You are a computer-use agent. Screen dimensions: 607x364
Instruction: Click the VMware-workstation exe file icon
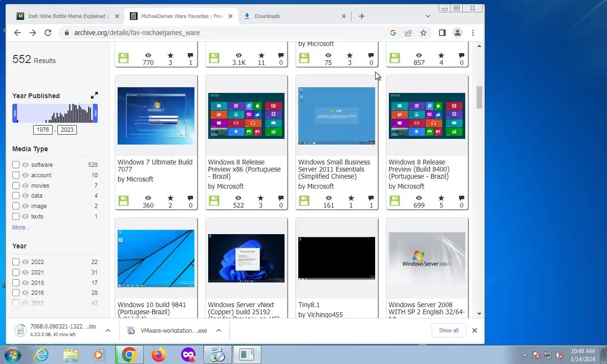(x=131, y=330)
